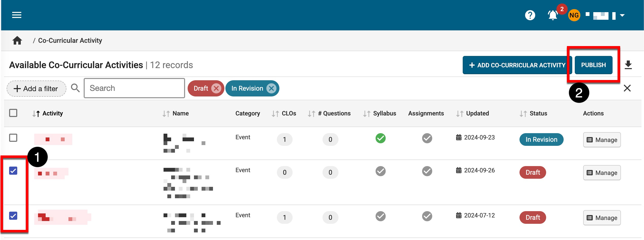Uncheck the 2024-09-26 Draft row checkbox
This screenshot has width=644, height=240.
point(13,171)
